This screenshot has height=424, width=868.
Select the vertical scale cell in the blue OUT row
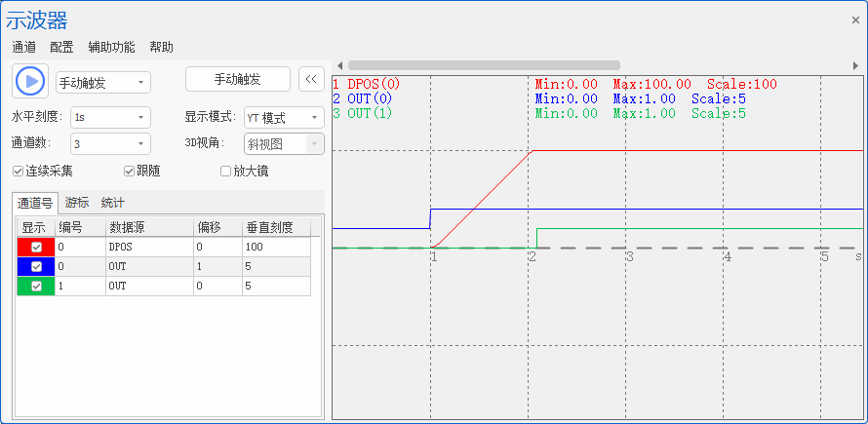click(x=276, y=267)
